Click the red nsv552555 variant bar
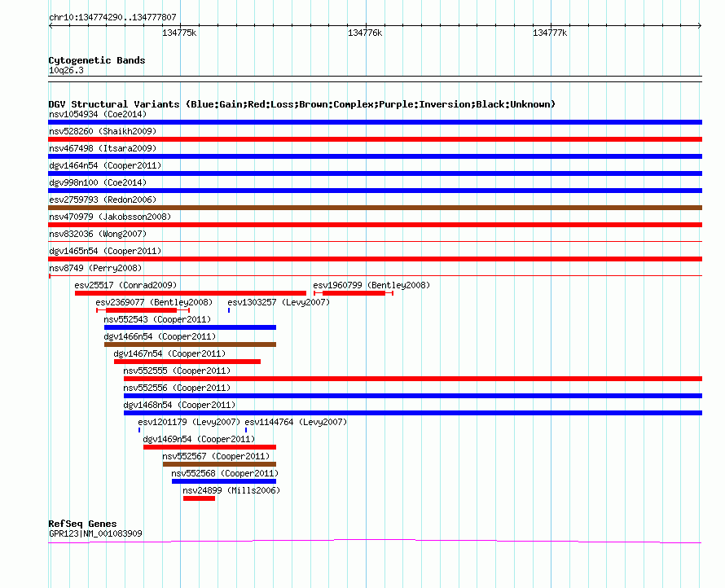Screen dimensions: 725x588 point(413,379)
